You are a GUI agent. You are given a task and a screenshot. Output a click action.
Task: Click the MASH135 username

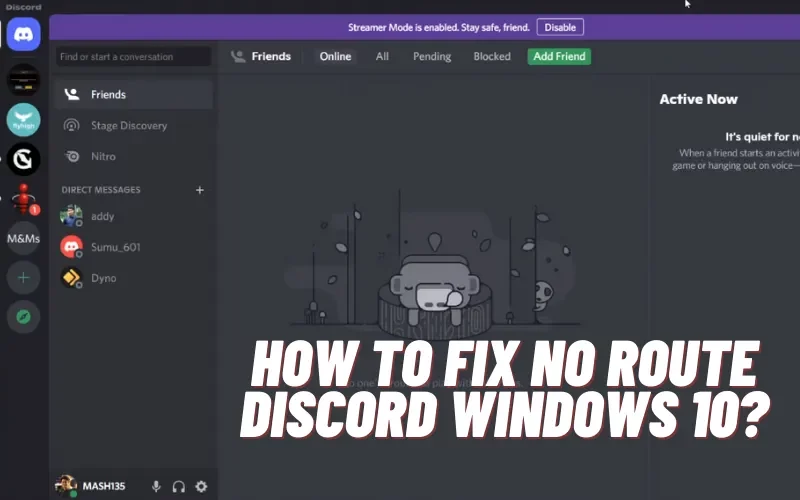pyautogui.click(x=104, y=486)
